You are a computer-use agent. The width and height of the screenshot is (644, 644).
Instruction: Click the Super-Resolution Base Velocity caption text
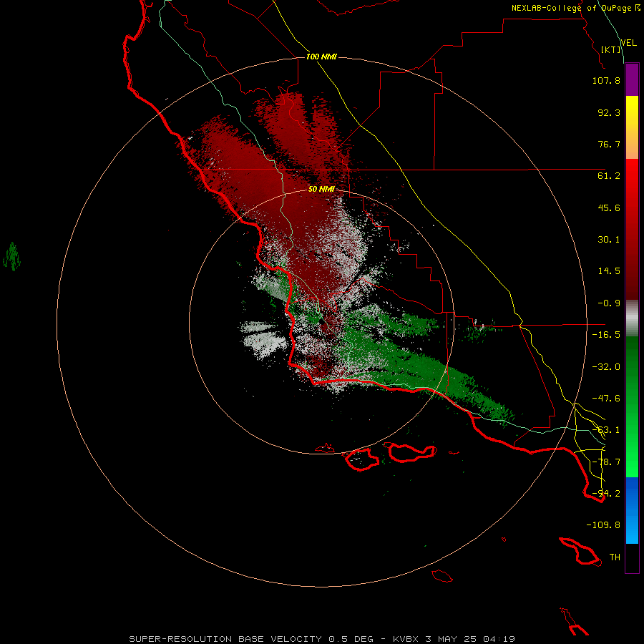tap(322, 639)
